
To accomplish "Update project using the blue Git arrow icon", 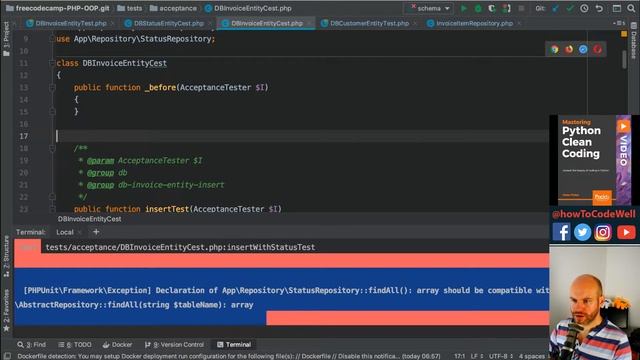I will coord(556,8).
